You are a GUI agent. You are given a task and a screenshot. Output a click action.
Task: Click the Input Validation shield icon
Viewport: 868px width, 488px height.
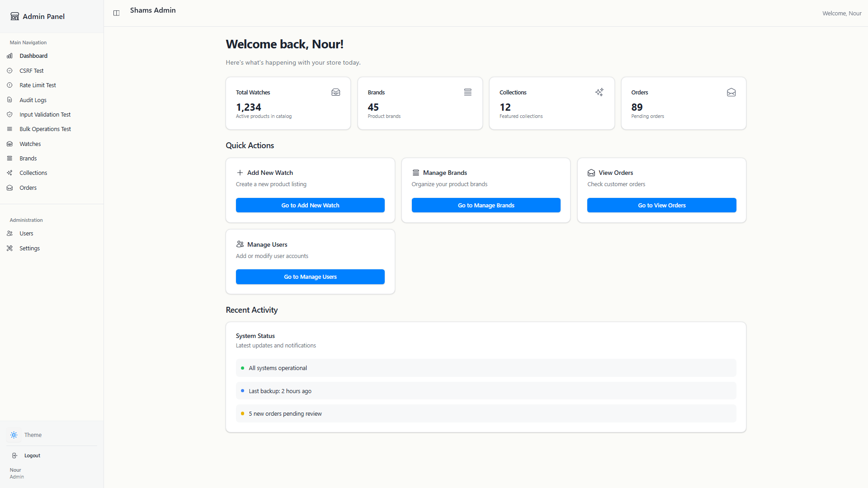pos(9,115)
